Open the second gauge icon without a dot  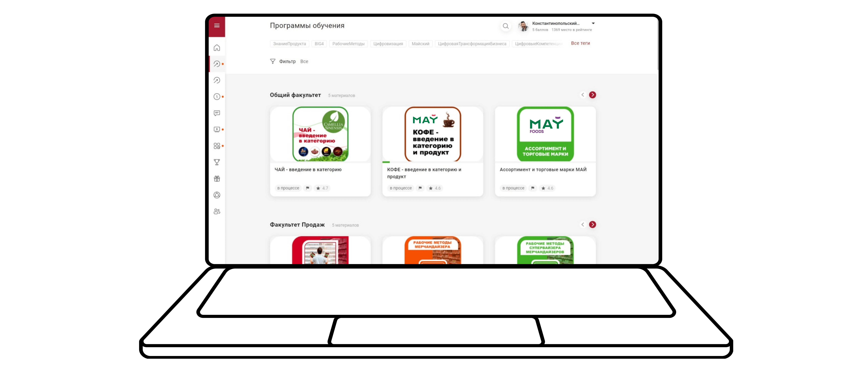coord(217,80)
